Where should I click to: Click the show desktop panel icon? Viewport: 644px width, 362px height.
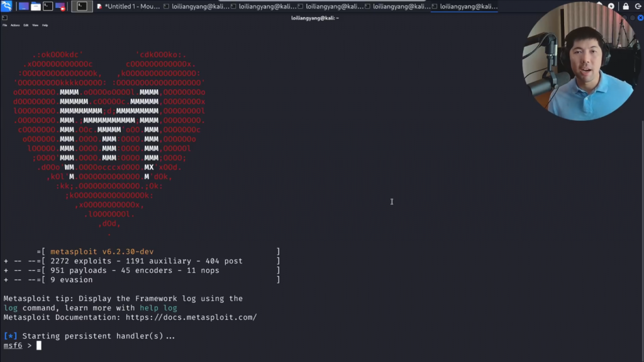(23, 6)
